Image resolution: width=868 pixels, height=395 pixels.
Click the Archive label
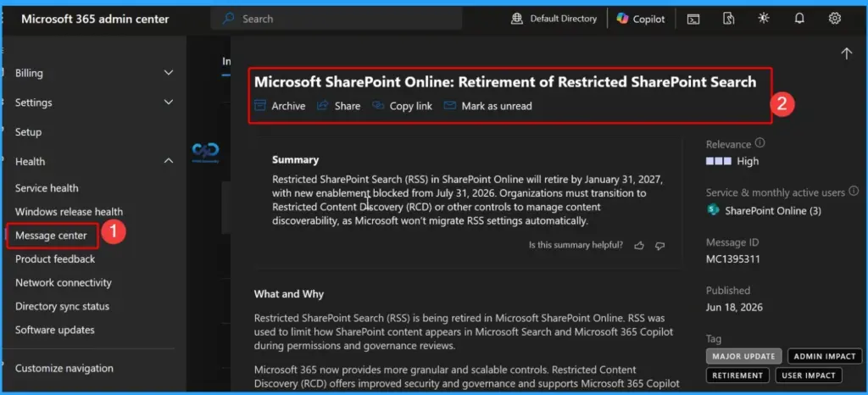[288, 106]
